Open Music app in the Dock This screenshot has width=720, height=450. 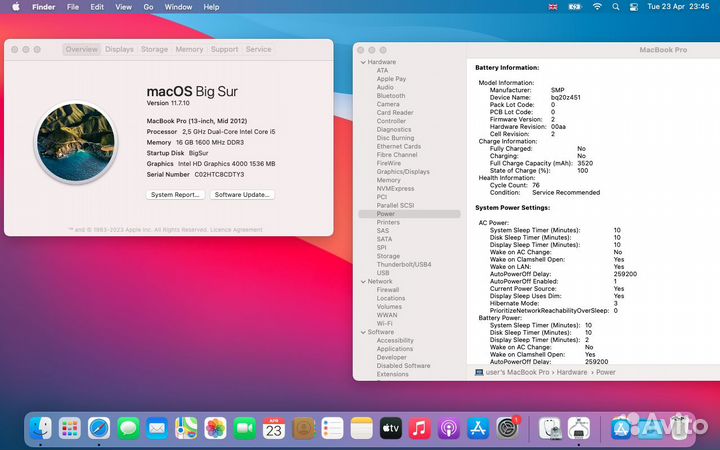420,428
